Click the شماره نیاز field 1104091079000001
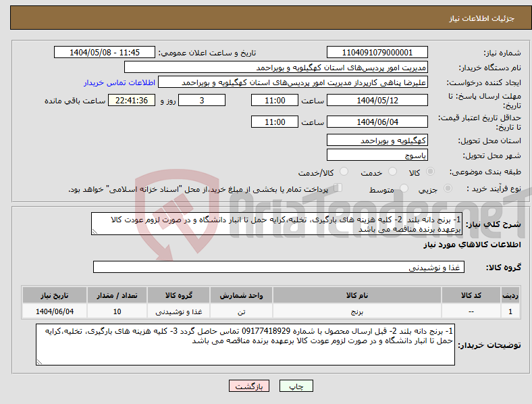This screenshot has height=404, width=532. [377, 53]
